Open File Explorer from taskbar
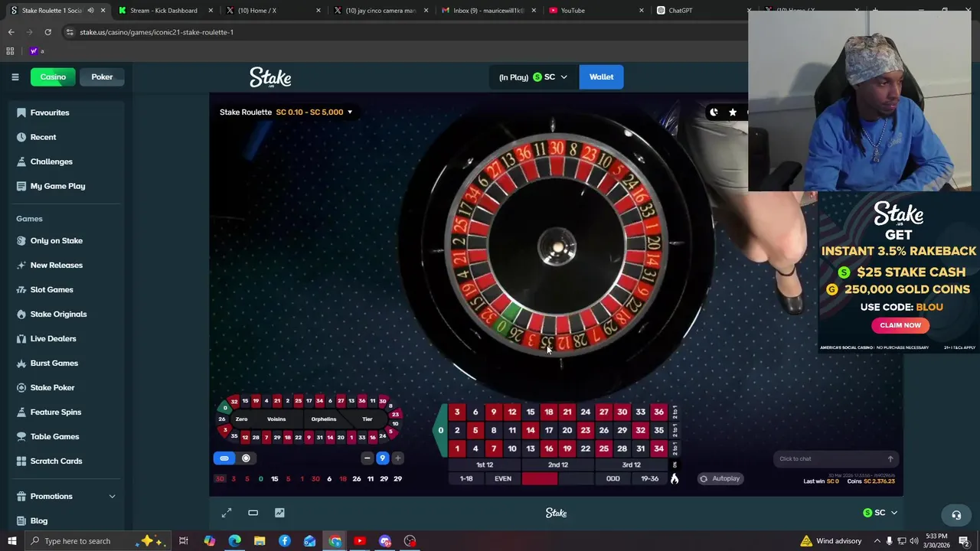This screenshot has width=980, height=551. pyautogui.click(x=260, y=541)
